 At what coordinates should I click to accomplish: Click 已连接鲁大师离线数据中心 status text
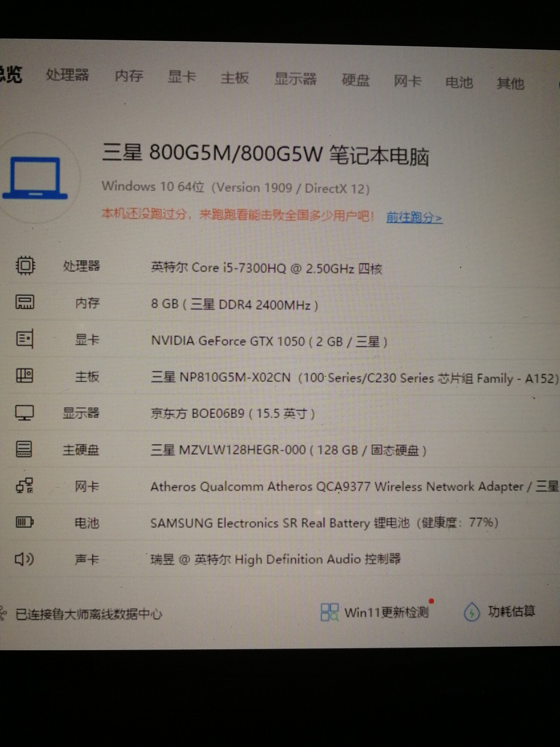tap(88, 614)
